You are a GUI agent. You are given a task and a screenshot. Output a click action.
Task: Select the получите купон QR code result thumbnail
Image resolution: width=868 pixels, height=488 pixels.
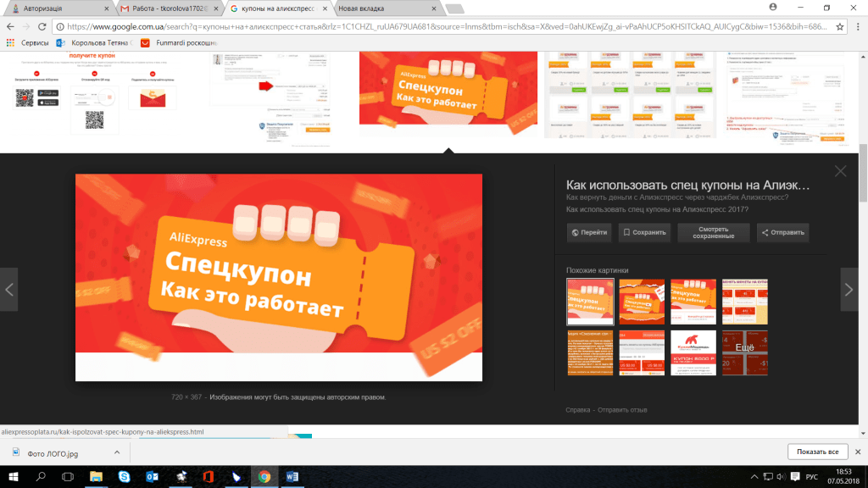point(94,94)
